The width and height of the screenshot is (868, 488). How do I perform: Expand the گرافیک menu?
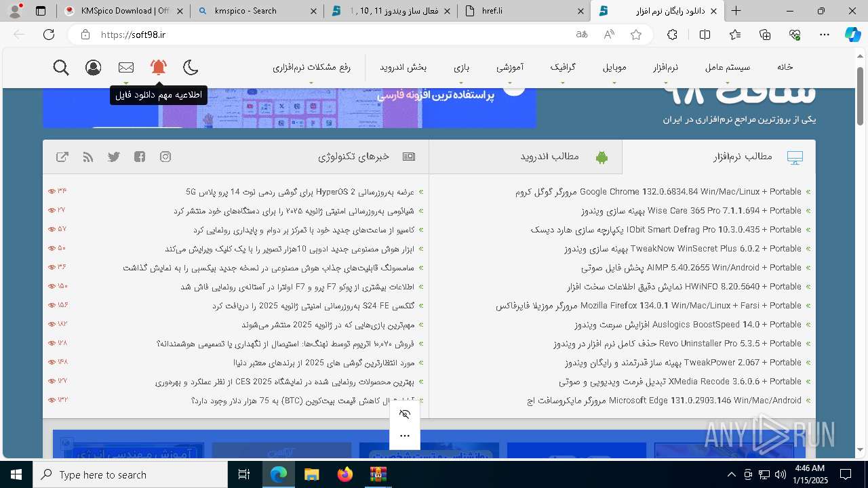coord(563,67)
